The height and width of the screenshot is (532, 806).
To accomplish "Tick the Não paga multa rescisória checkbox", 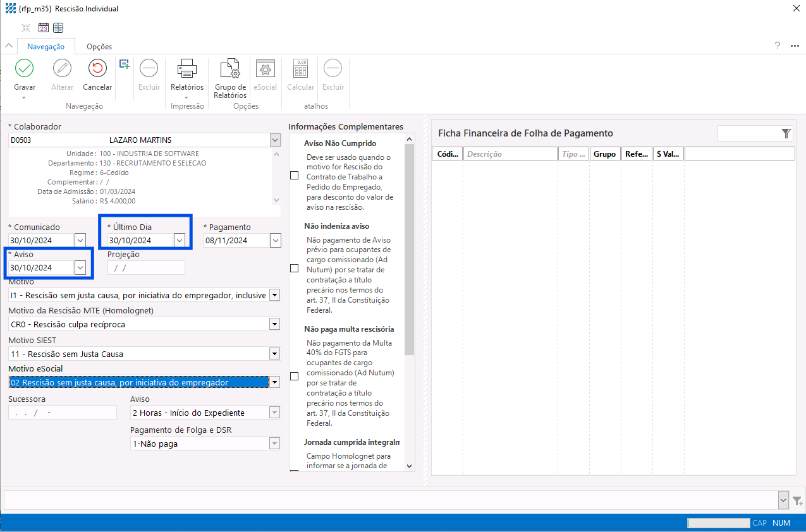I will (x=294, y=377).
